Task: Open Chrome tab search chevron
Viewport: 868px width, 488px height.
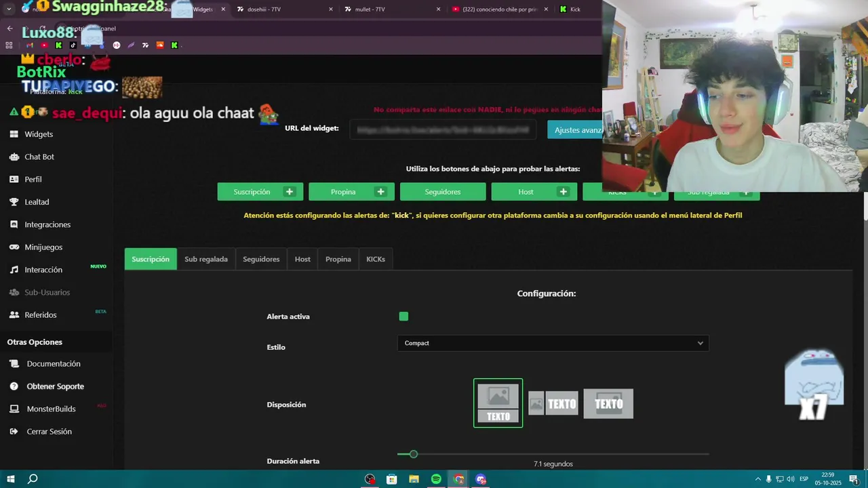Action: point(9,9)
